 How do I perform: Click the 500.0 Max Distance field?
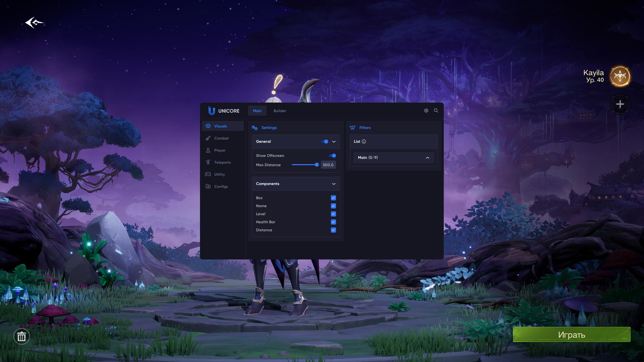point(328,165)
